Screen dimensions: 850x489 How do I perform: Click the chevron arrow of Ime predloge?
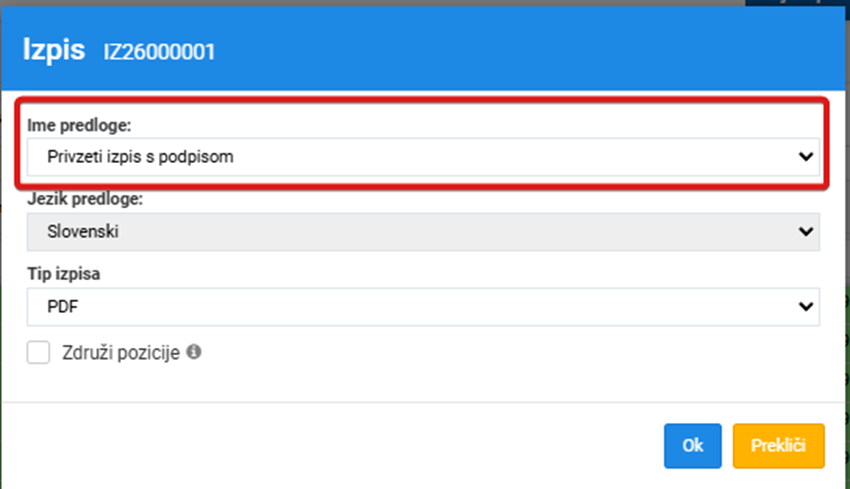806,157
